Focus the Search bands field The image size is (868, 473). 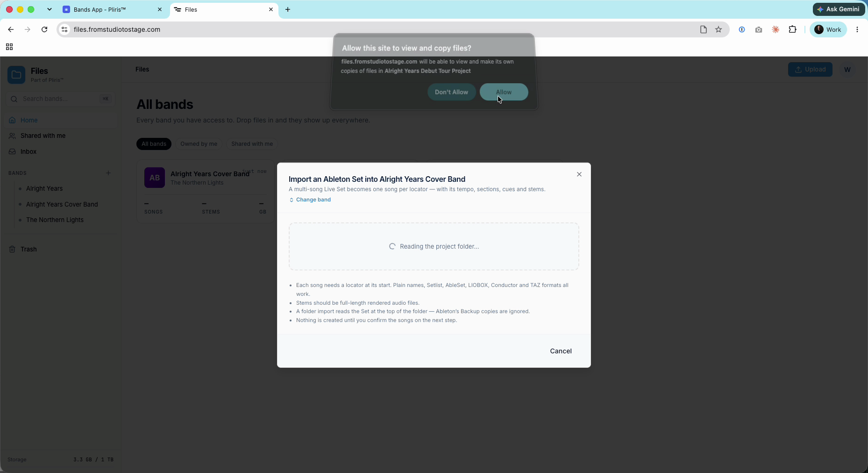pos(60,99)
